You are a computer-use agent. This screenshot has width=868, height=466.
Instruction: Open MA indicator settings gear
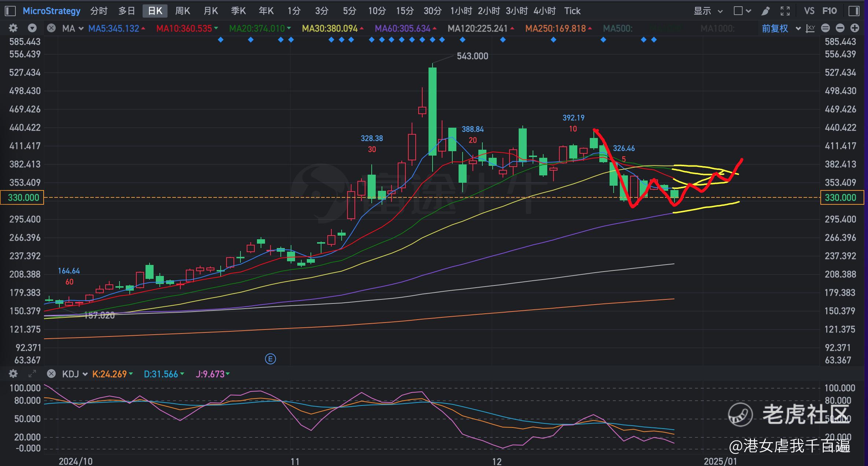pos(13,28)
